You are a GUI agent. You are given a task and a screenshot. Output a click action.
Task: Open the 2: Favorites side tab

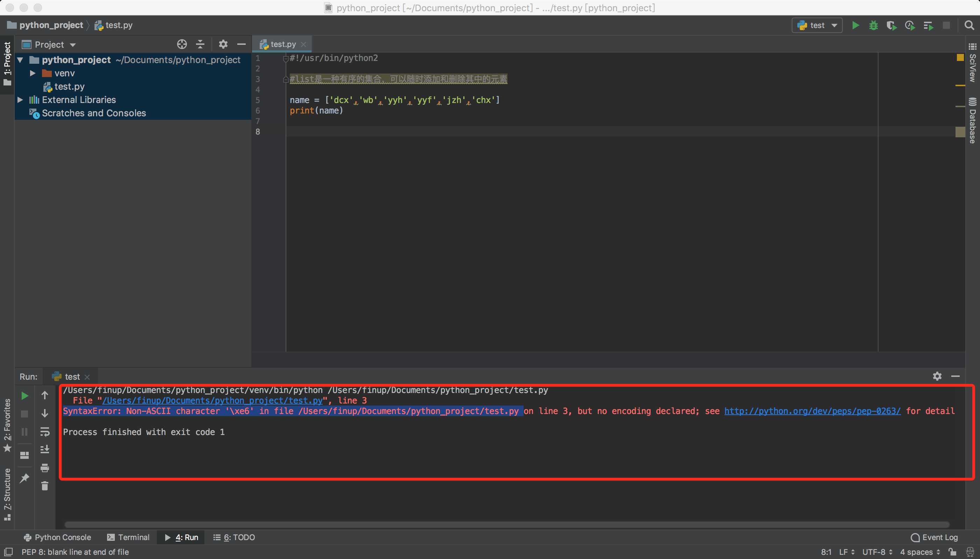pyautogui.click(x=7, y=426)
